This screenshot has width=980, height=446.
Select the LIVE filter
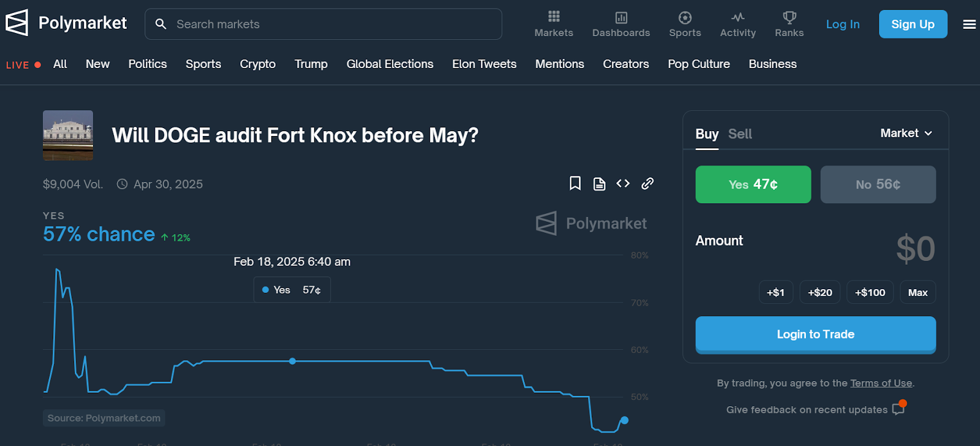pos(23,65)
